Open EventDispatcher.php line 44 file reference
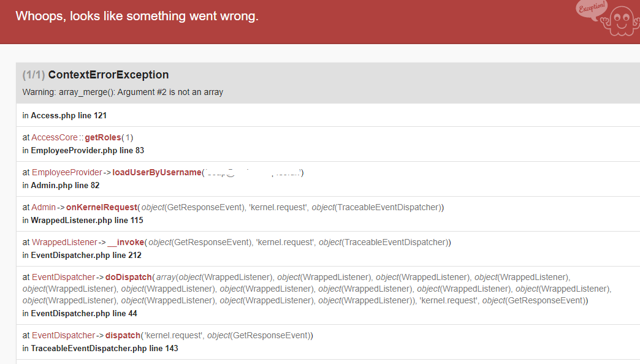 (x=83, y=313)
